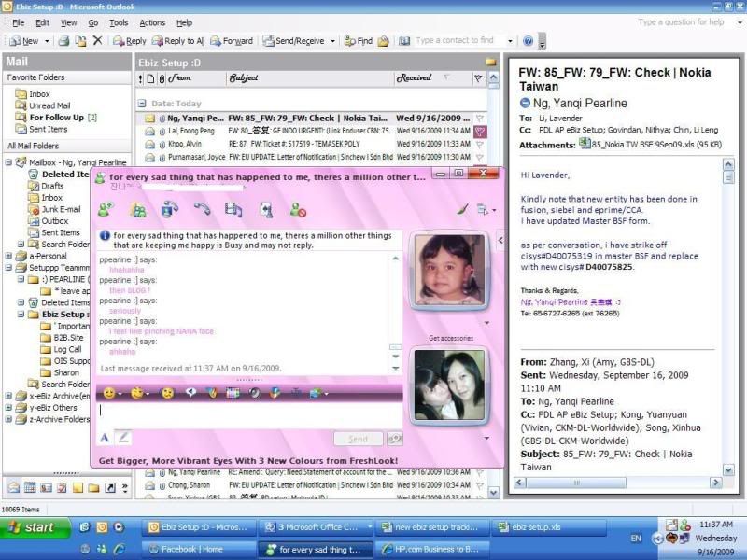
Task: Click the organize icon next to Find
Action: [384, 41]
